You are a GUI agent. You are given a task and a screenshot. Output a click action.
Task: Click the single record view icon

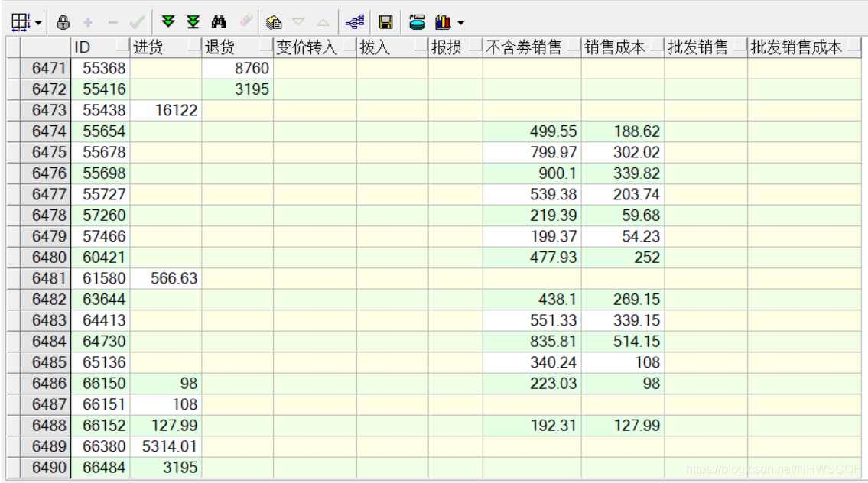click(274, 22)
